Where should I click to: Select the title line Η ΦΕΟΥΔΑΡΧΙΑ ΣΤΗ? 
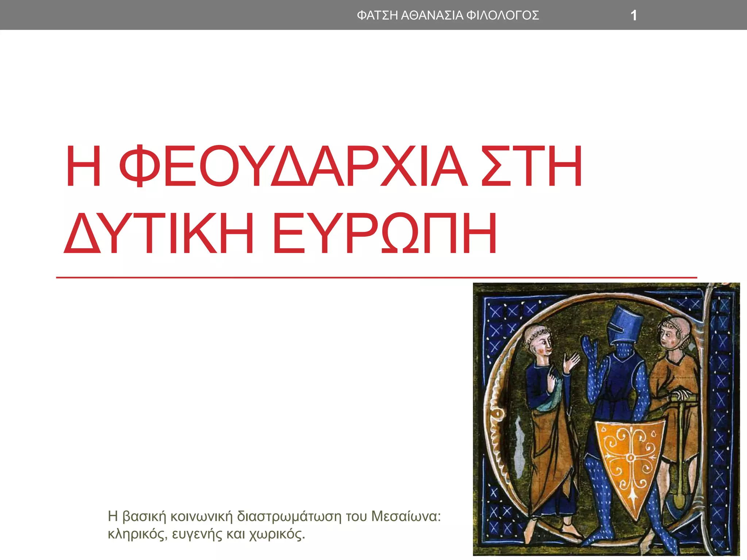[323, 166]
